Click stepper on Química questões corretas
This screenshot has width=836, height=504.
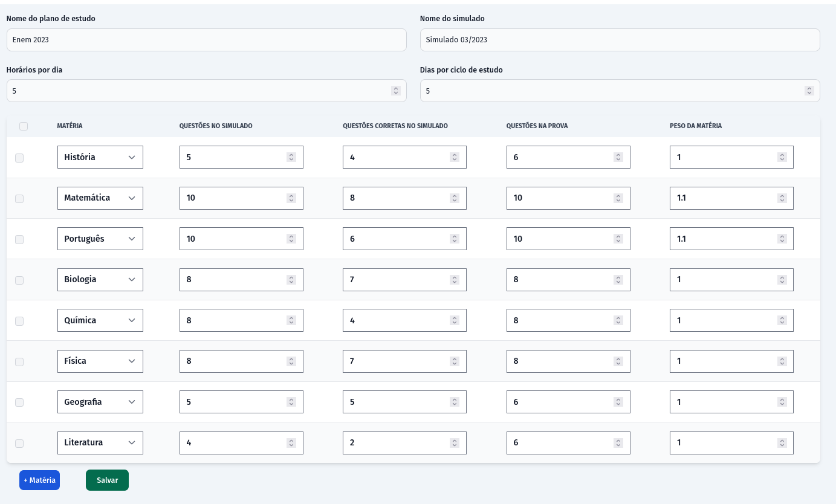tap(455, 320)
